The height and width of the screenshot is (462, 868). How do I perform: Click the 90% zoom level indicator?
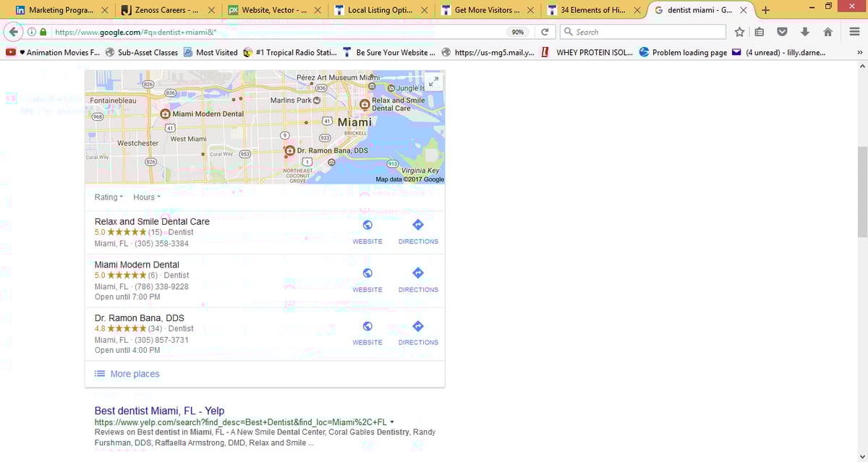518,32
